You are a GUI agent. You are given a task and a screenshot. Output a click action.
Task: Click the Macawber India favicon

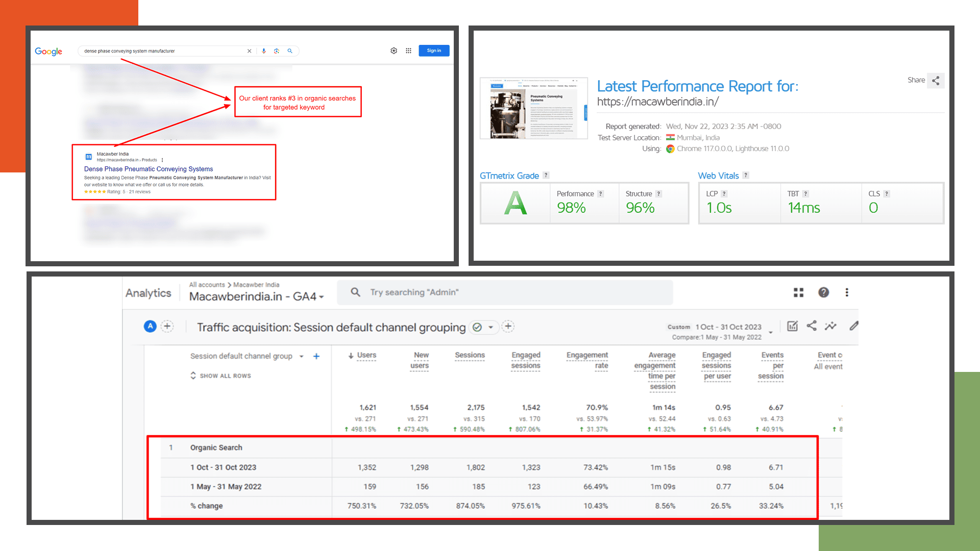click(x=89, y=157)
